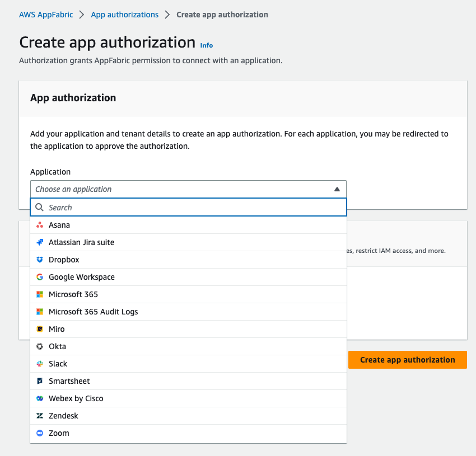This screenshot has width=476, height=456.
Task: Click the Slack logo icon
Action: (39, 364)
